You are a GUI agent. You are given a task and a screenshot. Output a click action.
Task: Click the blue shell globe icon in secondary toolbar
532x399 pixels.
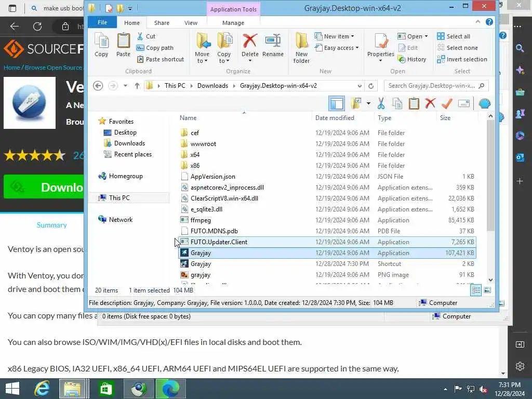coord(485,103)
